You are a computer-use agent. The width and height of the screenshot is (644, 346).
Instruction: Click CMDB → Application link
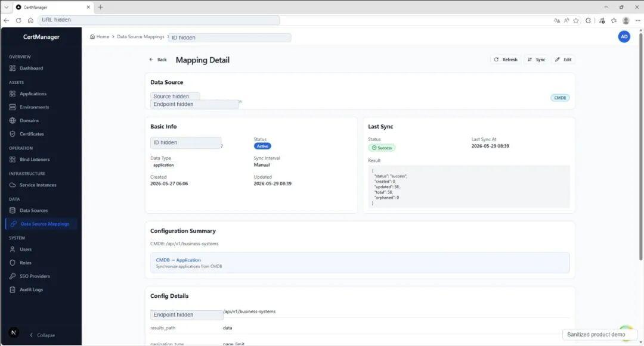(178, 260)
